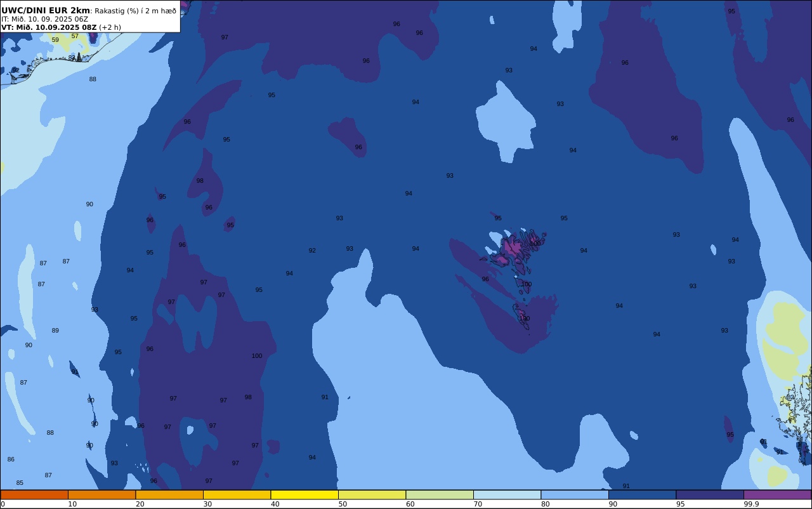The width and height of the screenshot is (812, 509).
Task: Click the purple legend swatch above 99.9
Action: pos(777,494)
